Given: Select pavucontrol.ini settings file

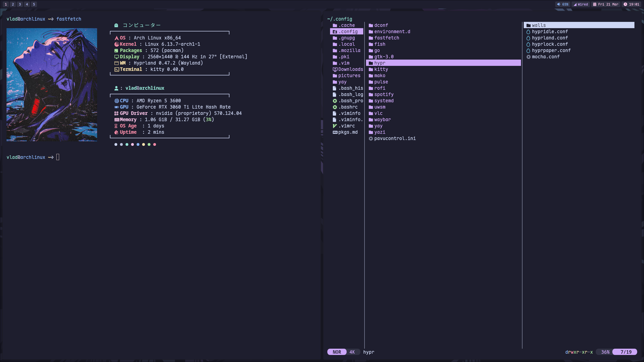Looking at the screenshot, I should click(x=394, y=139).
